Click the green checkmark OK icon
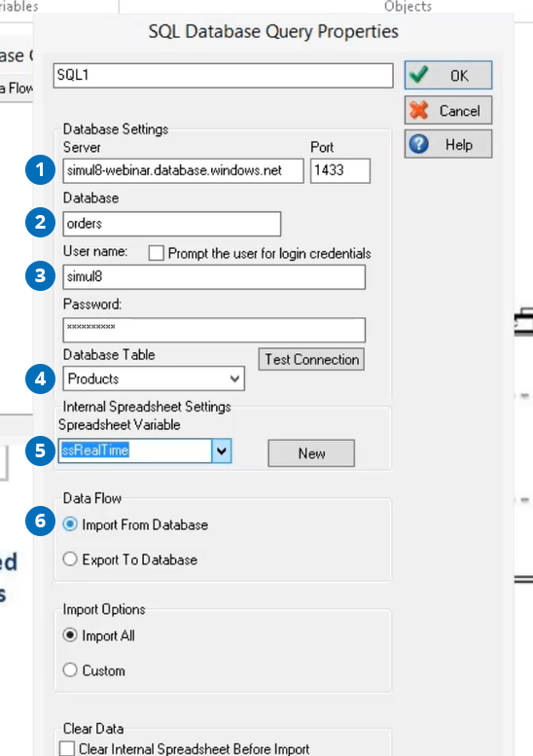Image resolution: width=533 pixels, height=756 pixels. click(418, 75)
